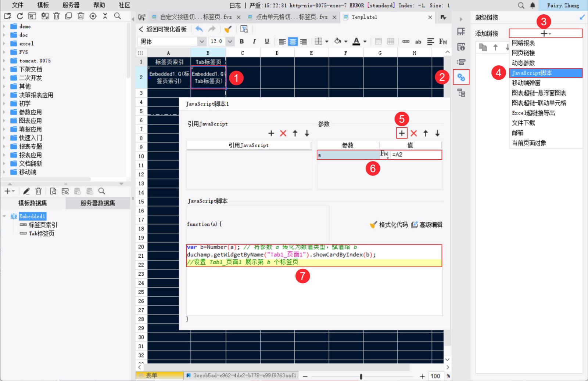The height and width of the screenshot is (381, 588).
Task: Add a new parameter with plus icon
Action: [402, 133]
